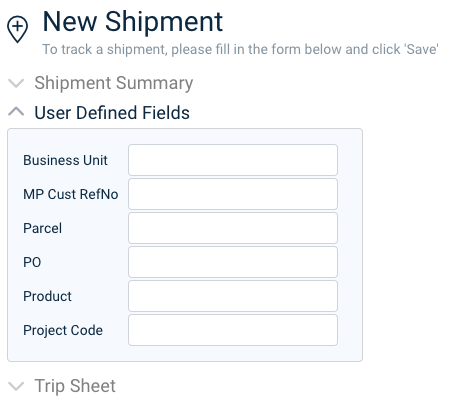Click into the MP Cust RefNo field
The height and width of the screenshot is (401, 450).
[x=233, y=194]
